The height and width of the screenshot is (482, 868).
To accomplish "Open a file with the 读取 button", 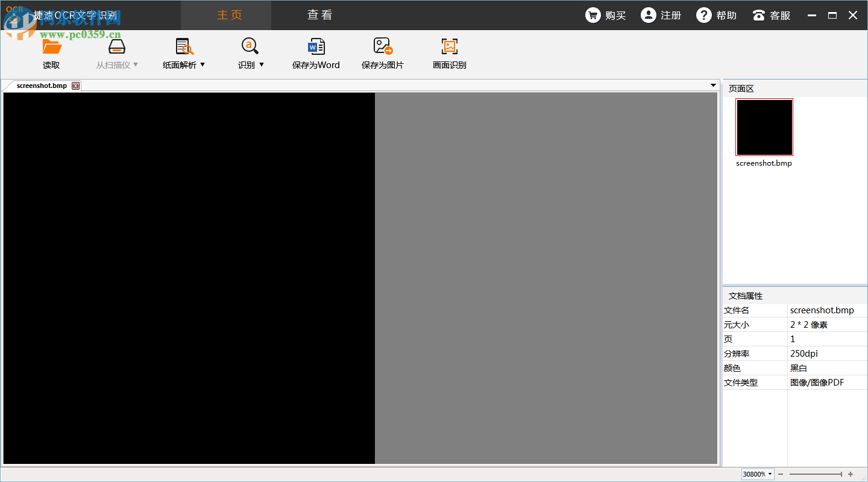I will click(52, 54).
